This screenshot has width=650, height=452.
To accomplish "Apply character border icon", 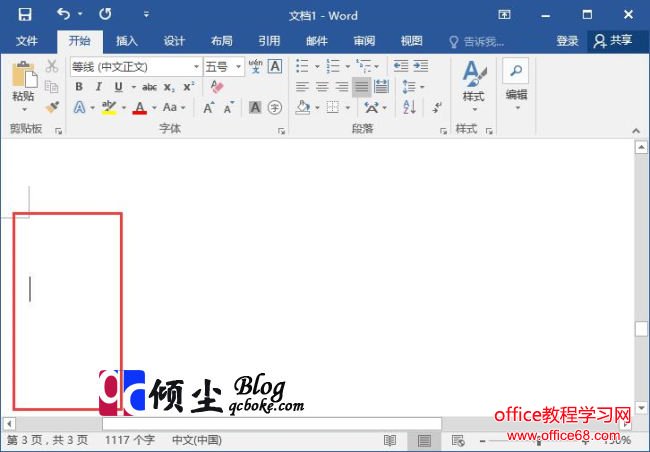I will 275,66.
